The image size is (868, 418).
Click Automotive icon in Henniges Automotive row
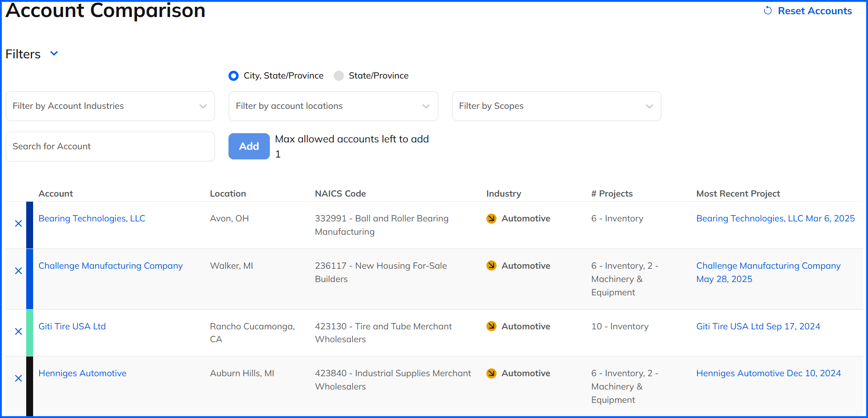pyautogui.click(x=491, y=373)
